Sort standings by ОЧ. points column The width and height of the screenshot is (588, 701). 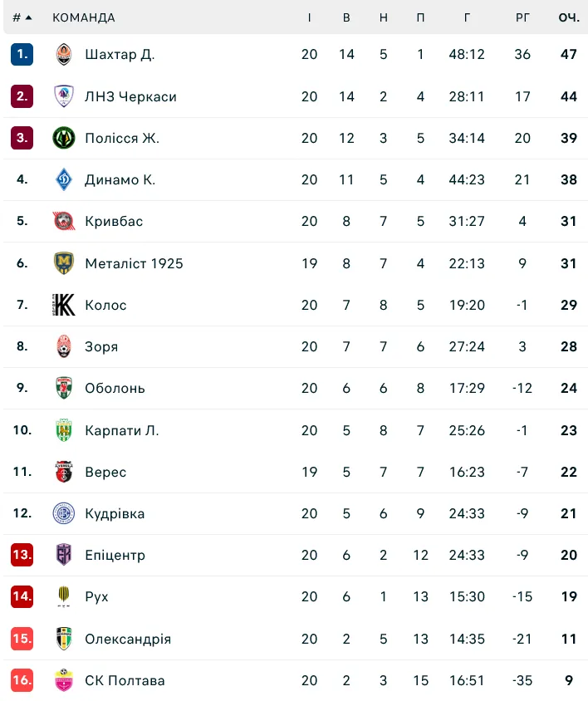[568, 17]
